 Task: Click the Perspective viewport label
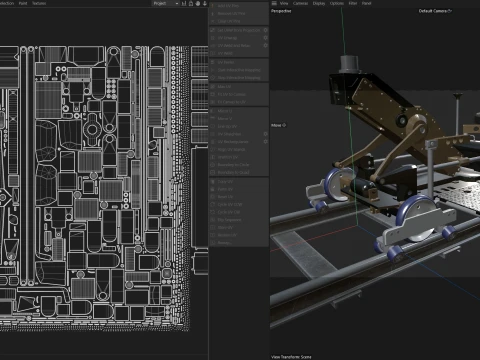point(281,11)
